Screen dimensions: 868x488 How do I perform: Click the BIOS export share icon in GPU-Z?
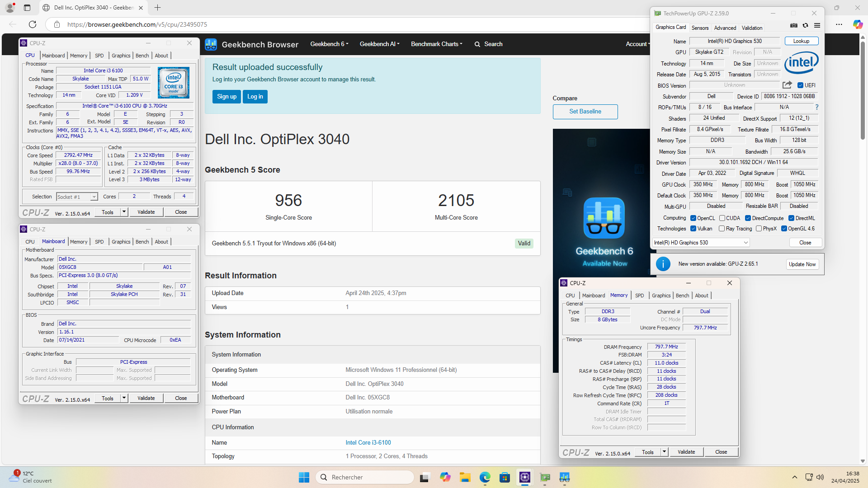point(787,85)
